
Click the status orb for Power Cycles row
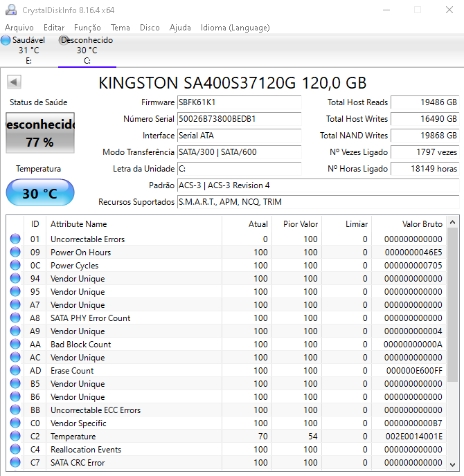pos(15,265)
